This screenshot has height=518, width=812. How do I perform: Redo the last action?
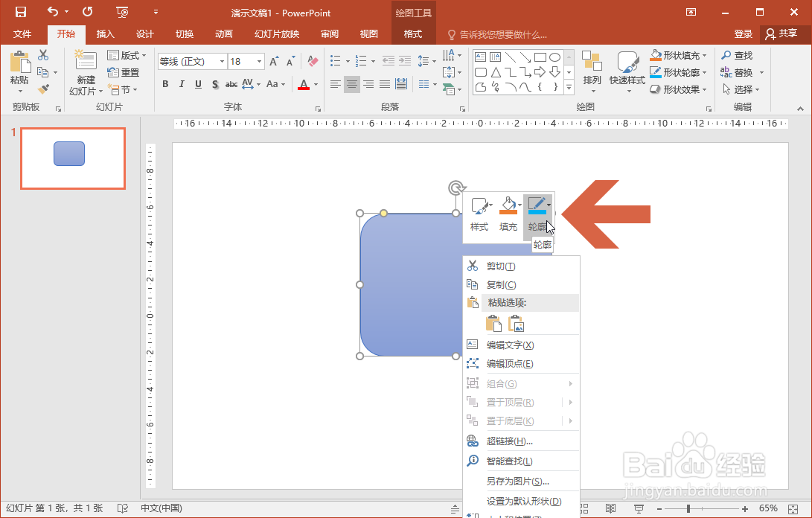click(88, 11)
